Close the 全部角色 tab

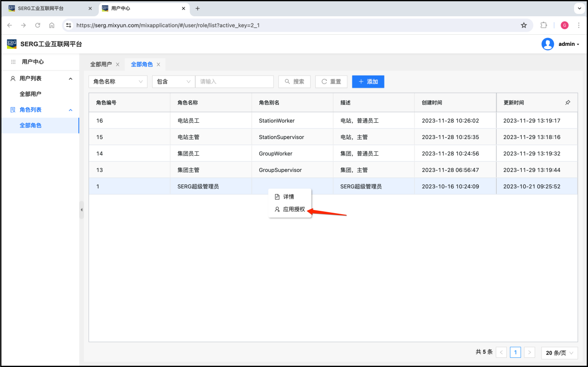click(x=159, y=64)
